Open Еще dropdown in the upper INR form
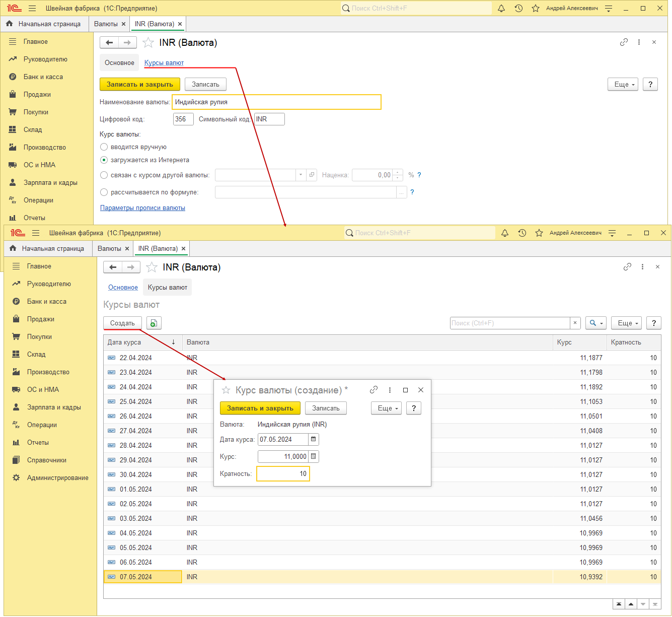672x617 pixels. tap(623, 84)
